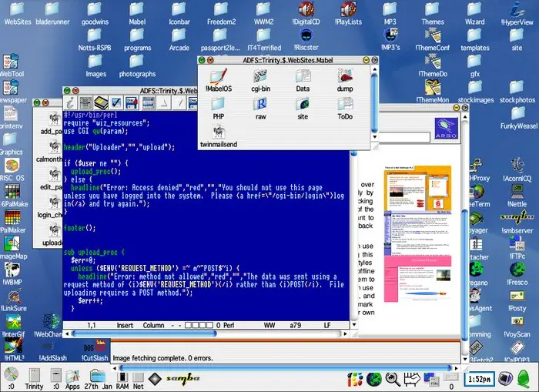Open the WebSites folder on desktop
The image size is (539, 392).
(x=17, y=13)
